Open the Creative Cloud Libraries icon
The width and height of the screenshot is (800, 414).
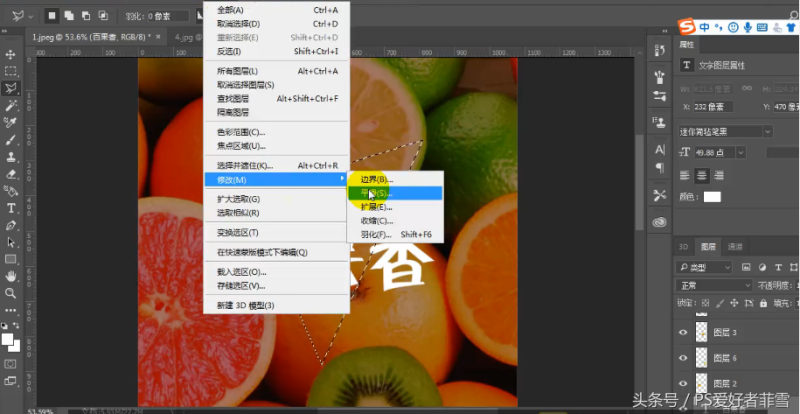(x=660, y=222)
